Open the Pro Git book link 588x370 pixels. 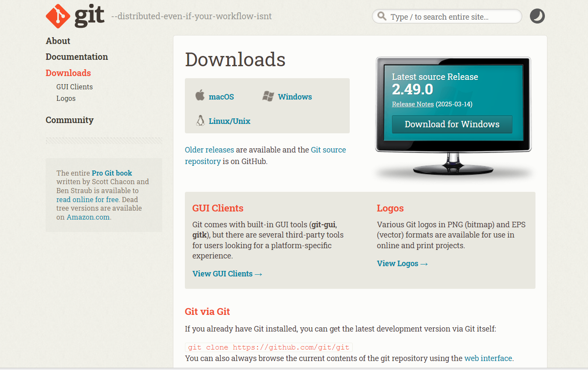pos(112,173)
